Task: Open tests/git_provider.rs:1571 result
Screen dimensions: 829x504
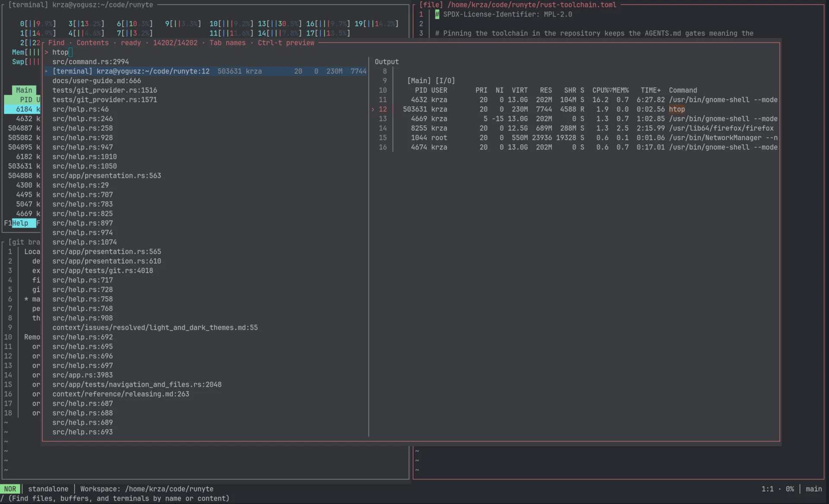Action: coord(104,100)
